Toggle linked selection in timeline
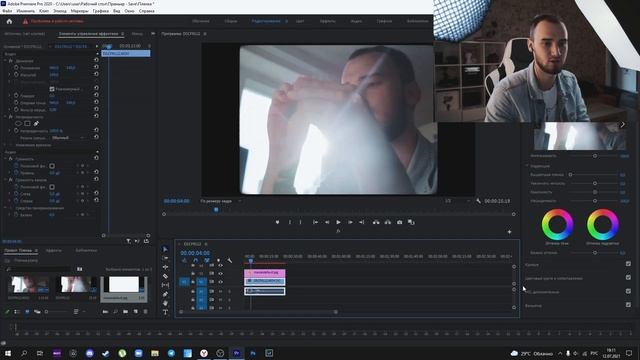 coord(207,260)
